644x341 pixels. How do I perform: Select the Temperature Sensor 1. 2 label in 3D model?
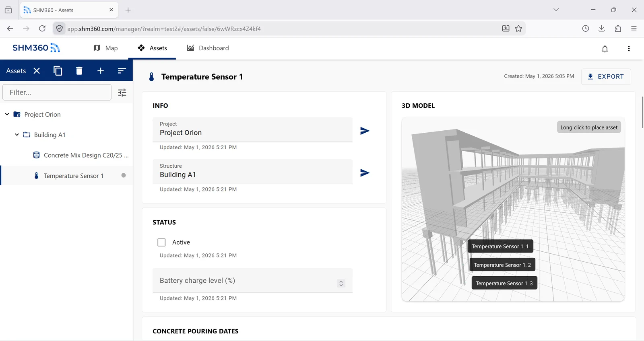point(502,265)
